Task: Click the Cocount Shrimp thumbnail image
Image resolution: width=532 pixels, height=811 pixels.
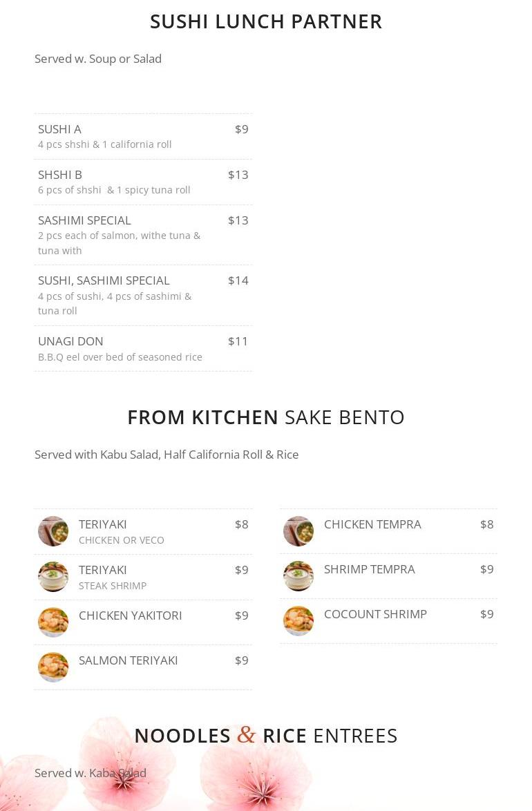Action: pos(298,621)
